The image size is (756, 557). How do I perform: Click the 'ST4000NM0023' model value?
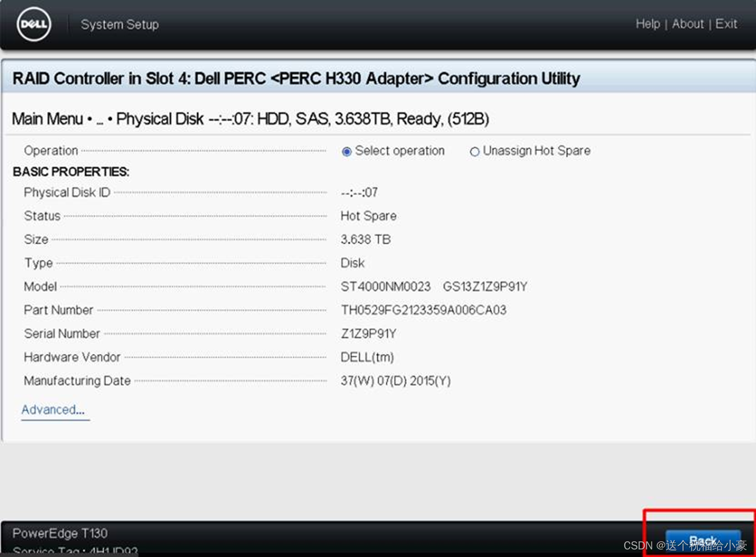coord(385,286)
